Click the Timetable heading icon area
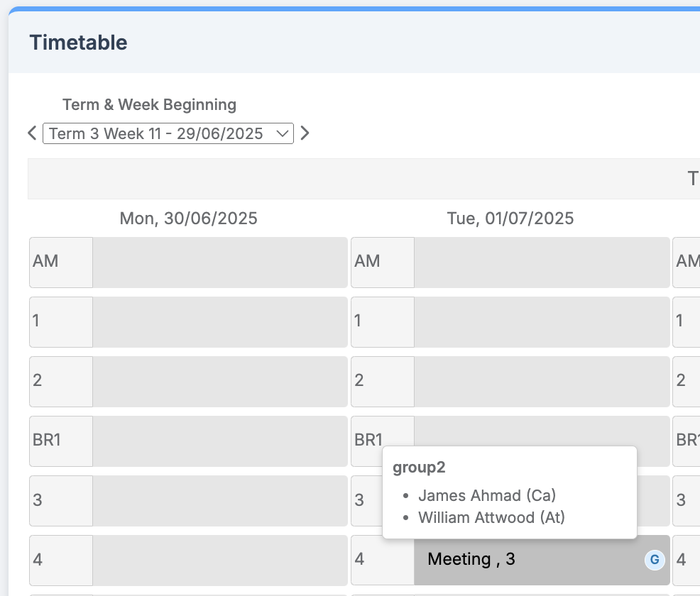Image resolution: width=700 pixels, height=596 pixels. click(x=78, y=43)
